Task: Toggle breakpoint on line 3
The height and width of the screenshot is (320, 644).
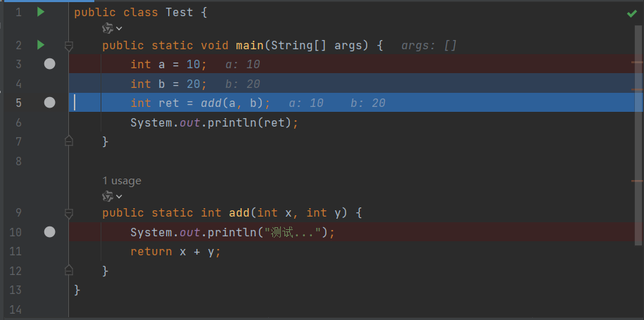Action: pyautogui.click(x=50, y=64)
